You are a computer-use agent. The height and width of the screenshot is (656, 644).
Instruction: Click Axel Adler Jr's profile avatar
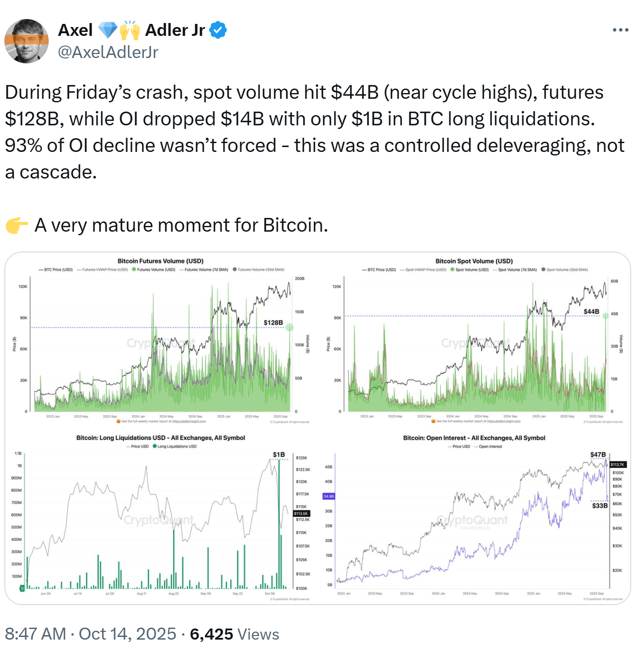tap(27, 41)
